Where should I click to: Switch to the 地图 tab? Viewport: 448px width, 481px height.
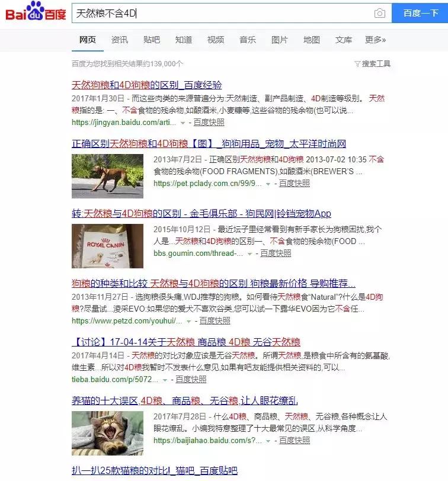[312, 40]
